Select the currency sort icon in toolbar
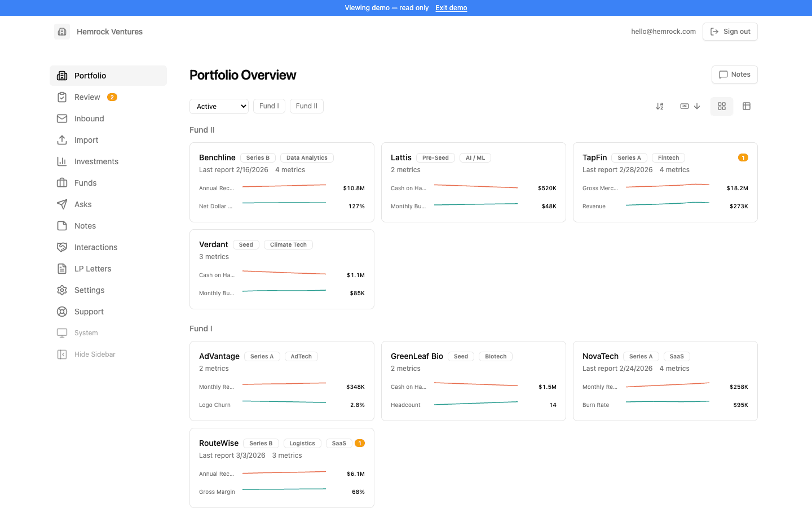812x508 pixels. [x=684, y=106]
